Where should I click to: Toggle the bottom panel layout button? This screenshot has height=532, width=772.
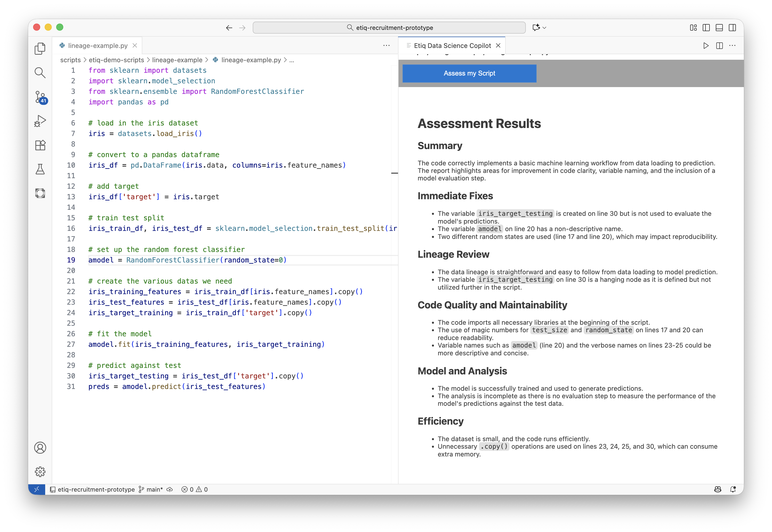coord(719,28)
